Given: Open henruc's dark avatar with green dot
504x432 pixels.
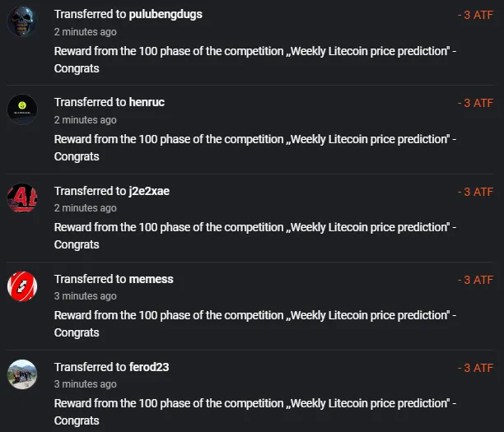Looking at the screenshot, I should (22, 109).
